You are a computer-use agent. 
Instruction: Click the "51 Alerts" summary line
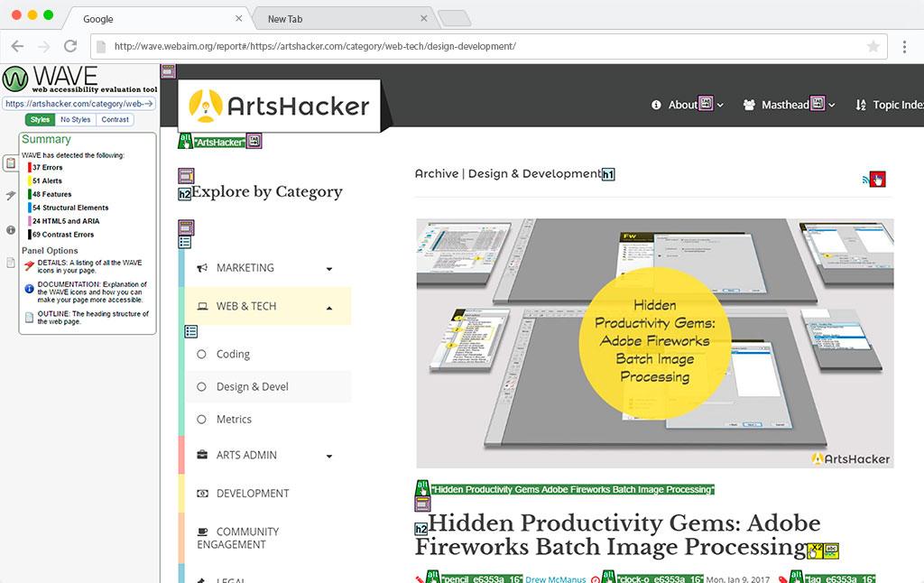pyautogui.click(x=47, y=181)
